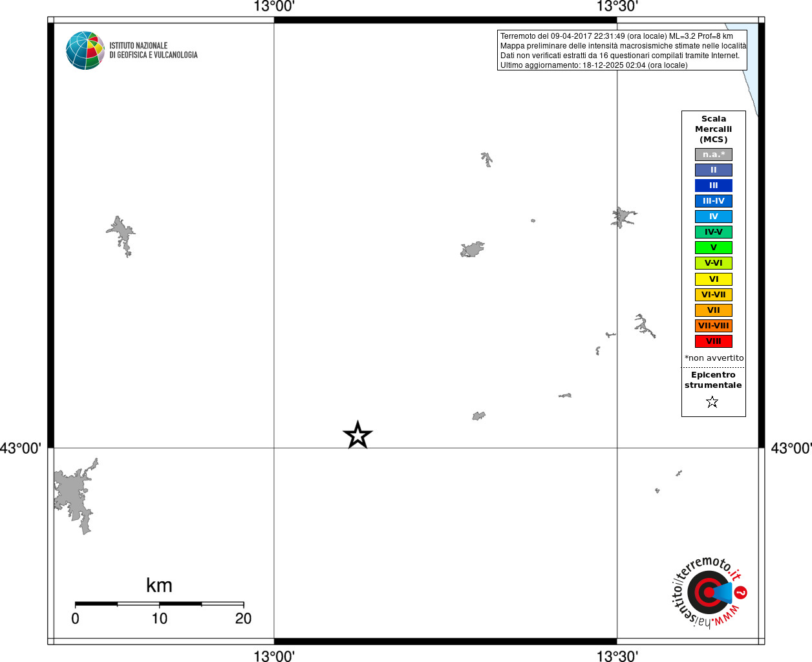Select the VII orange legend swatch
The width and height of the screenshot is (812, 662).
coord(714,310)
